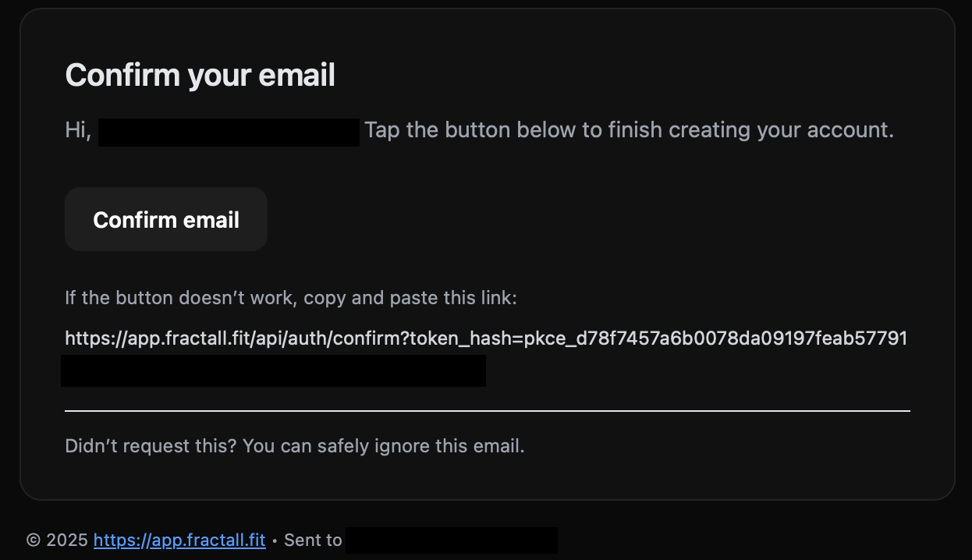Click the dot separator in the footer
Image resolution: width=972 pixels, height=560 pixels.
pos(275,540)
